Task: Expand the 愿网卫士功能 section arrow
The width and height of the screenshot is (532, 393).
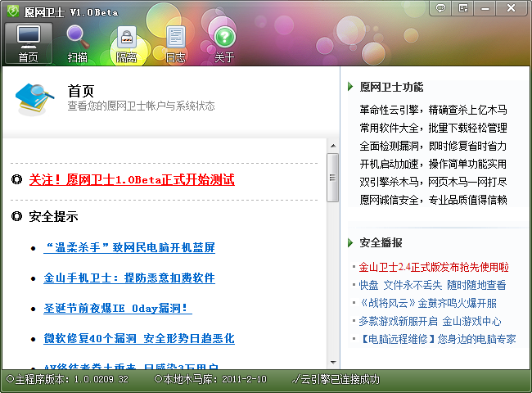Action: tap(351, 87)
